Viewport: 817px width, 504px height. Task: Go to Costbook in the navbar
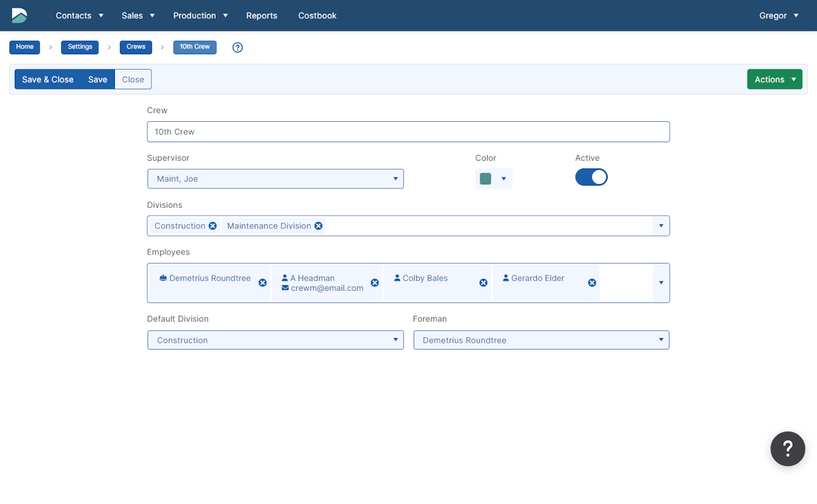pos(317,15)
